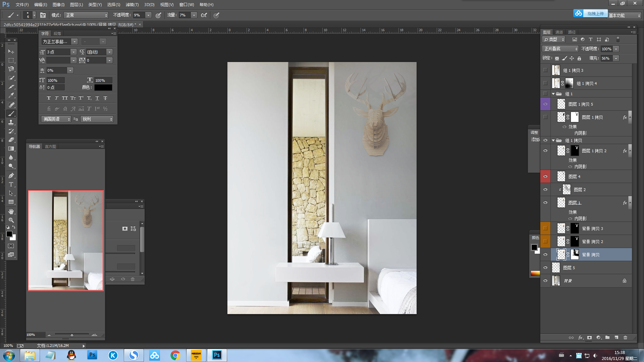Viewport: 644px width, 362px height.
Task: Switch to the 直方图 tab
Action: pos(50,146)
